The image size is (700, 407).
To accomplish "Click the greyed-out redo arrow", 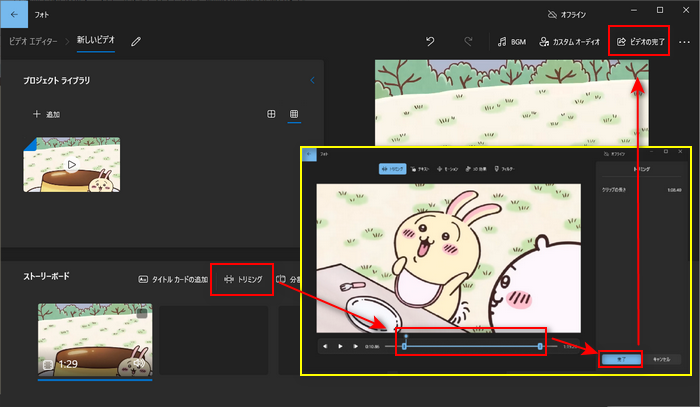I will (x=467, y=42).
